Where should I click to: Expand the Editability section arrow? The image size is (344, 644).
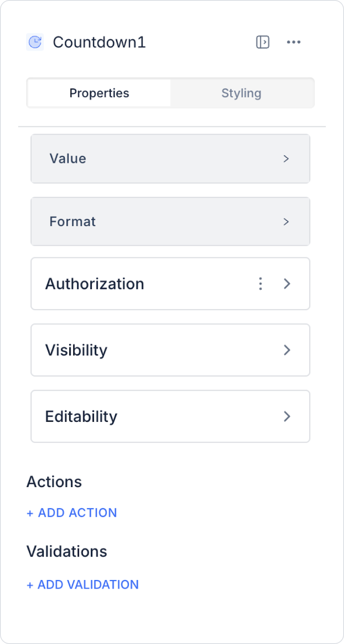(287, 417)
